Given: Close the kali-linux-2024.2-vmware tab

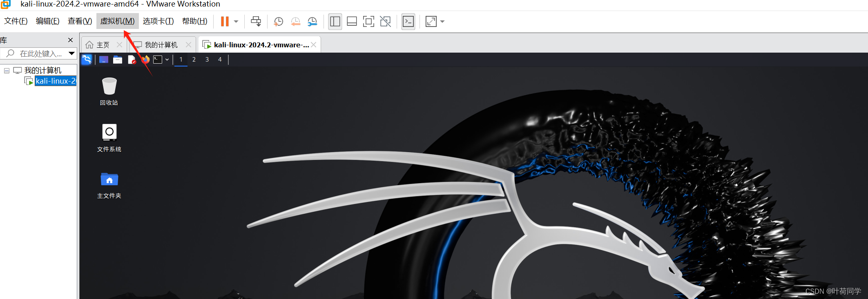Looking at the screenshot, I should (313, 45).
